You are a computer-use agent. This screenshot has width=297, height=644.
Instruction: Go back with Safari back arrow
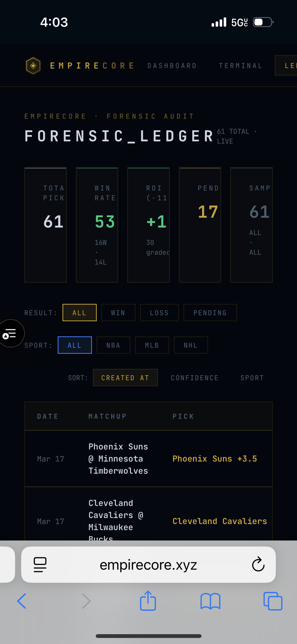22,601
